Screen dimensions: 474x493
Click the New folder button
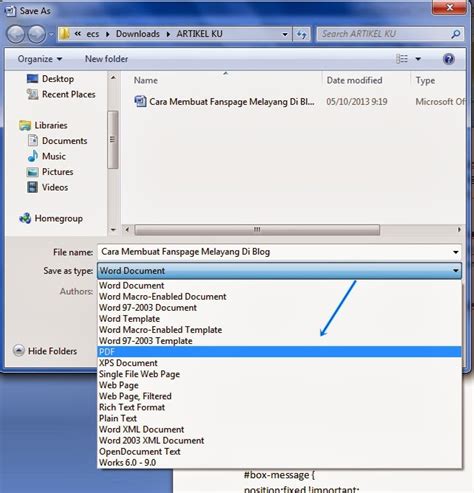(106, 59)
